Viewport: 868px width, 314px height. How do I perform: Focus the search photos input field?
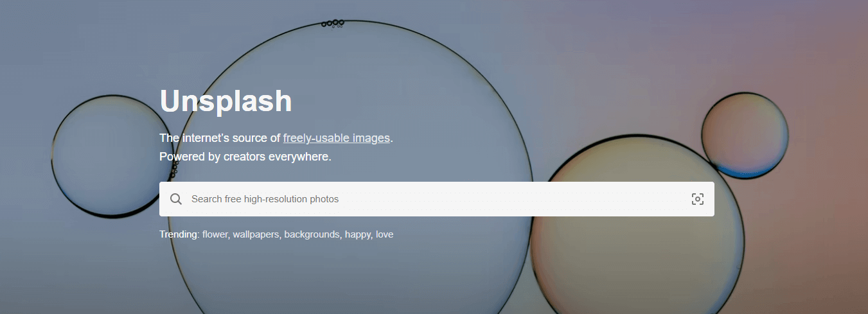(x=437, y=199)
